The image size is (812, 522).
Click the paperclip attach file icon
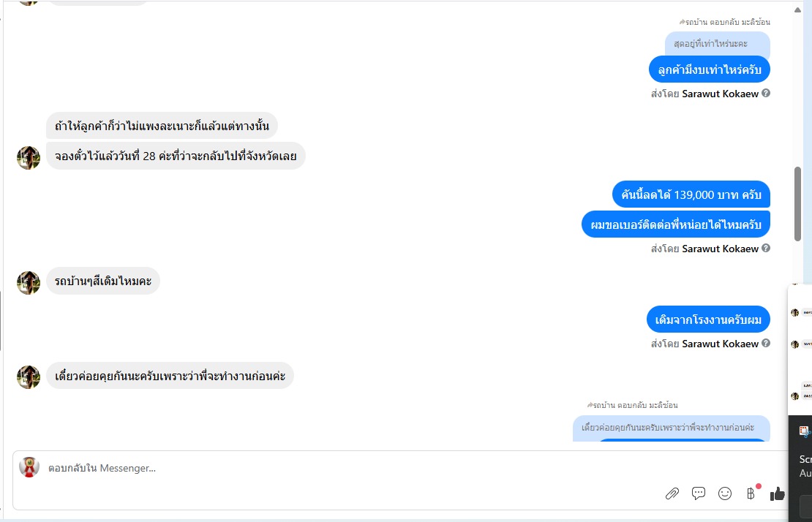672,493
